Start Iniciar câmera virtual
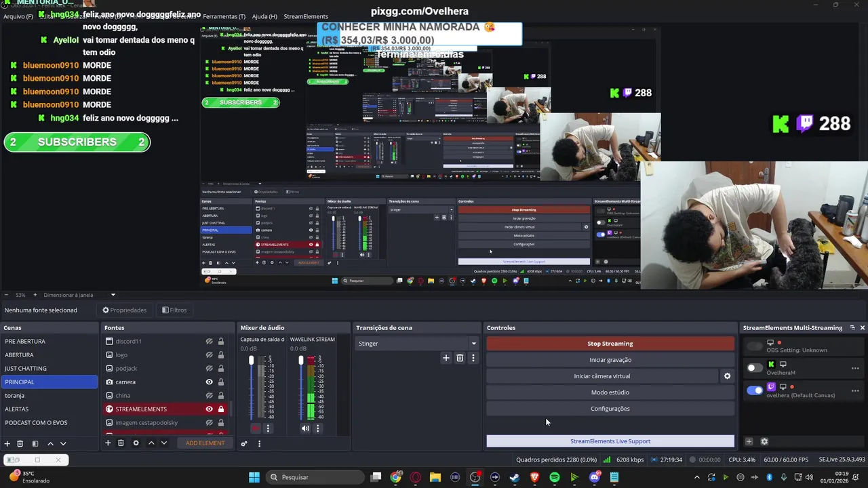868x488 pixels. [x=602, y=376]
